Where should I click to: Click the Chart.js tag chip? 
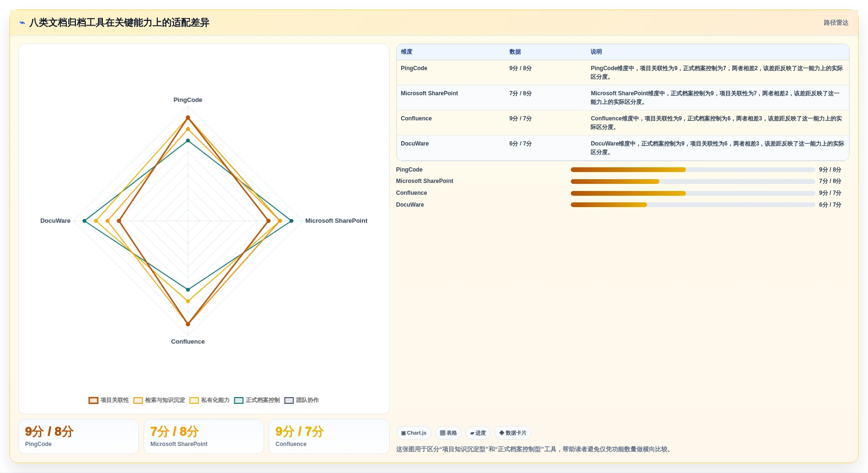(414, 433)
